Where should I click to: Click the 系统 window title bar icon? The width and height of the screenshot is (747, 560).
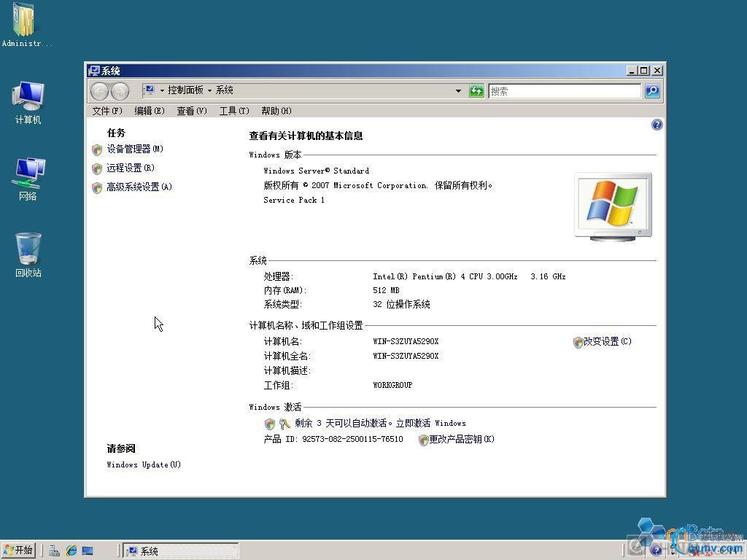click(x=94, y=71)
